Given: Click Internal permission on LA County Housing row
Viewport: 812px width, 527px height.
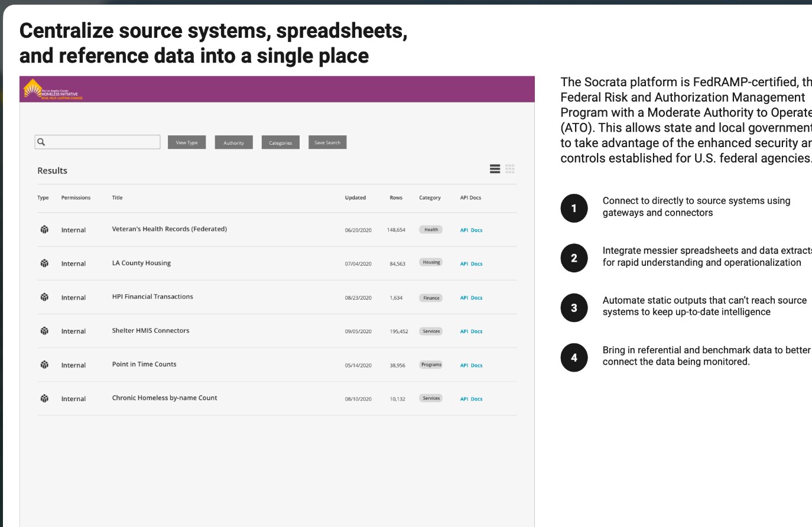Looking at the screenshot, I should 73,264.
